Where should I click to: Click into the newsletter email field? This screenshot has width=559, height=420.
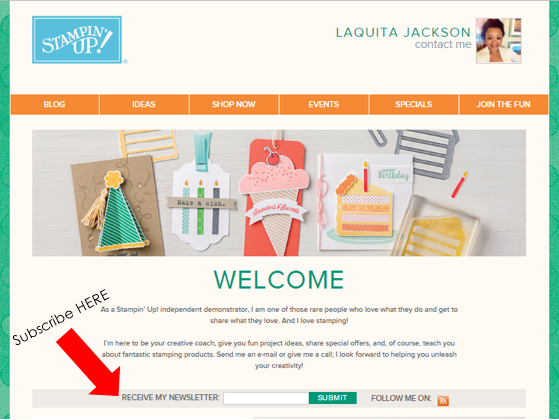point(266,398)
